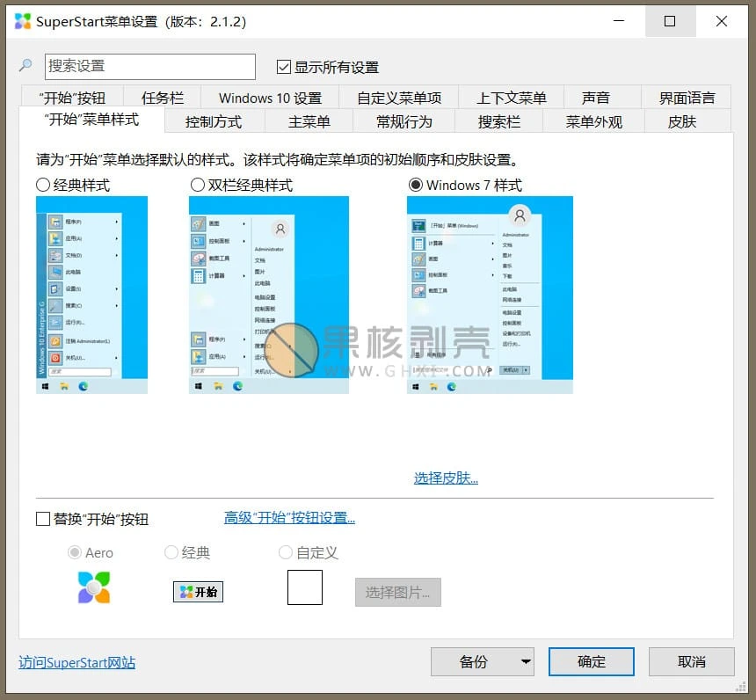
Task: Enable 替换“开始”按钮 checkbox
Action: (43, 519)
